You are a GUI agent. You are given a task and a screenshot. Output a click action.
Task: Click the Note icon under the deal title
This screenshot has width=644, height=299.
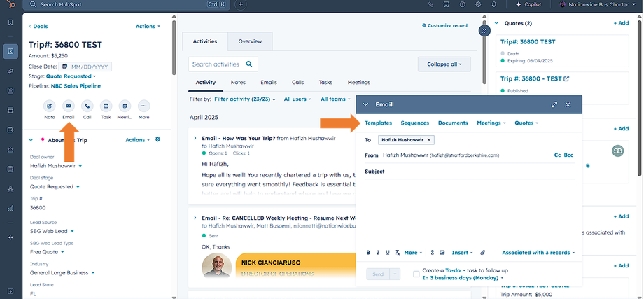coord(49,106)
